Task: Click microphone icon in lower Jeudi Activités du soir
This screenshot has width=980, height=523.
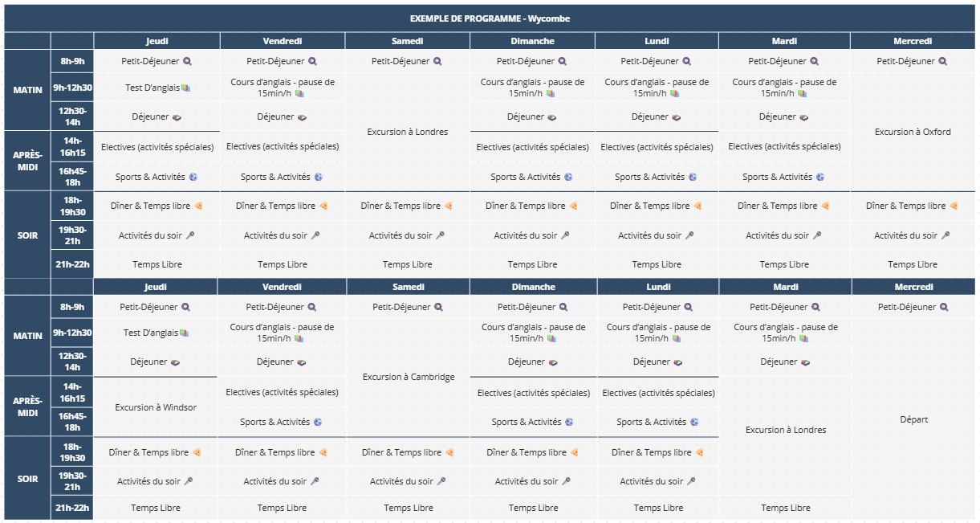Action: (189, 481)
